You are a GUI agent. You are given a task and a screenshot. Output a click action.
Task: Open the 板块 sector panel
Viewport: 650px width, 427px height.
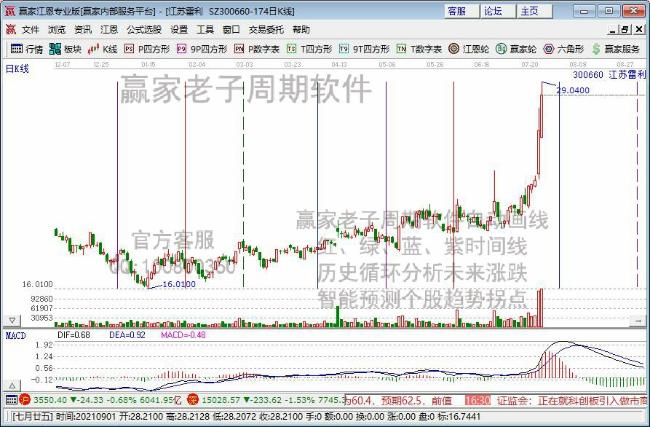click(65, 49)
